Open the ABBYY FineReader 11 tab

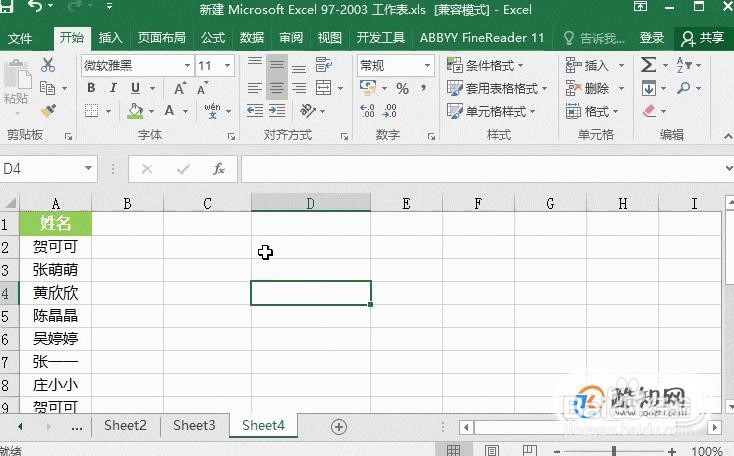482,38
